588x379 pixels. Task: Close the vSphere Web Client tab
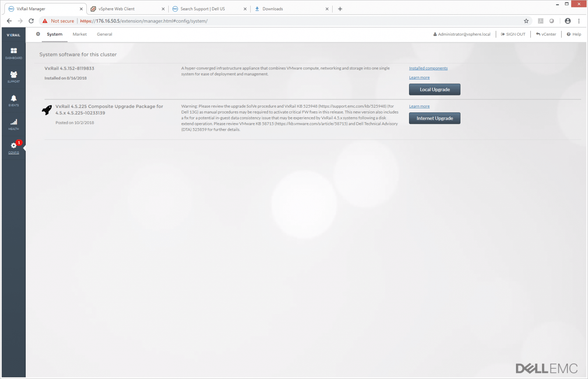pyautogui.click(x=163, y=9)
